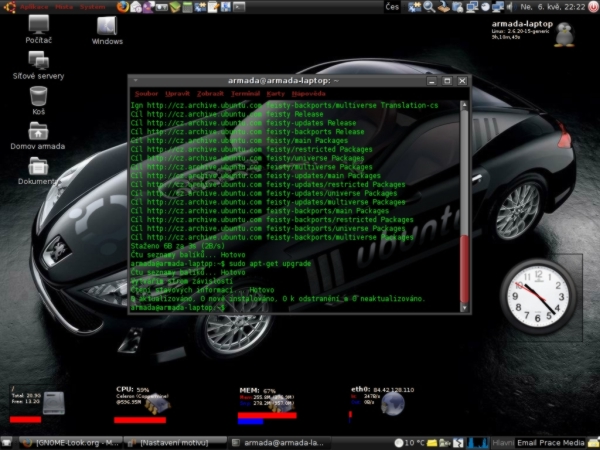Click the CPU chip desklet icon

click(158, 404)
